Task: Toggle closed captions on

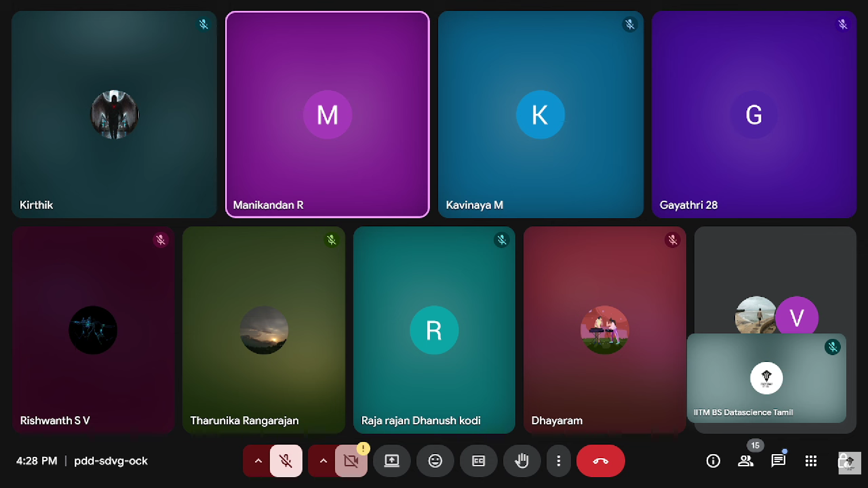Action: click(x=478, y=461)
